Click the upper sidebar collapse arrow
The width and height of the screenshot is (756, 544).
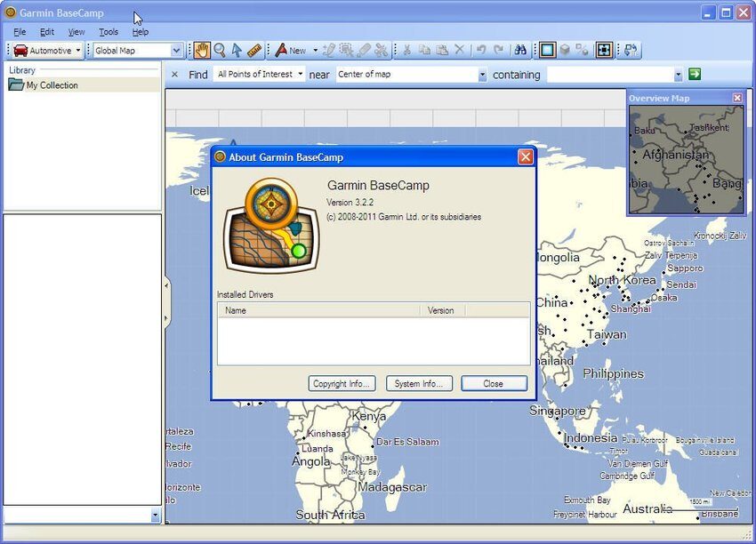pos(167,285)
